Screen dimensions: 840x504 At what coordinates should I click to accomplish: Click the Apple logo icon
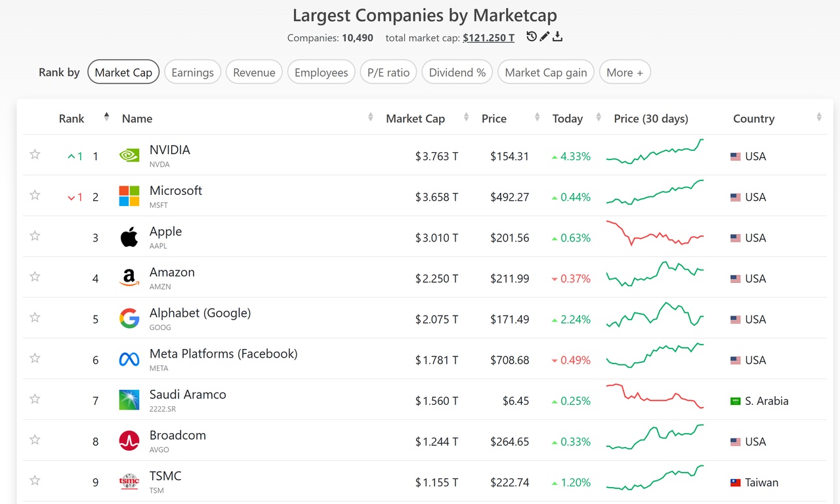(129, 237)
